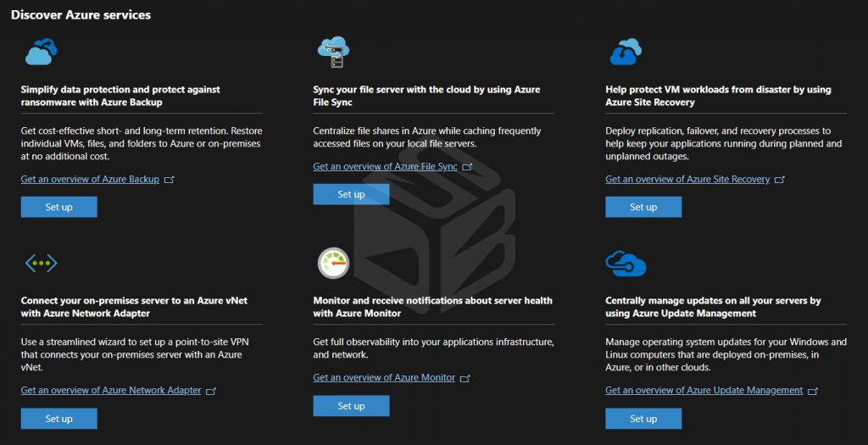Click the Azure Site Recovery cloud icon
Image resolution: width=868 pixels, height=445 pixels.
tap(626, 52)
